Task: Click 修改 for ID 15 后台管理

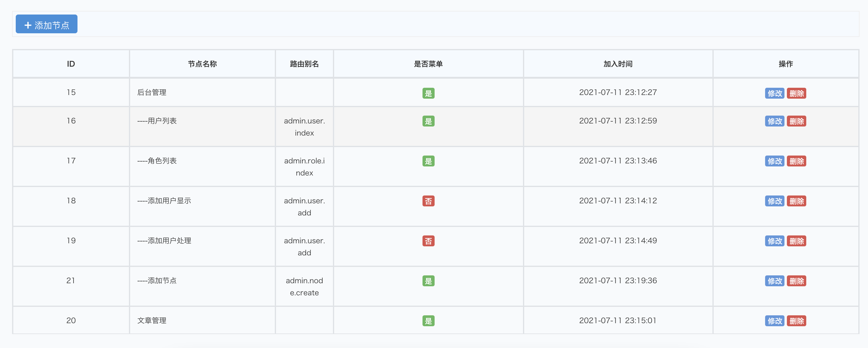Action: point(774,93)
